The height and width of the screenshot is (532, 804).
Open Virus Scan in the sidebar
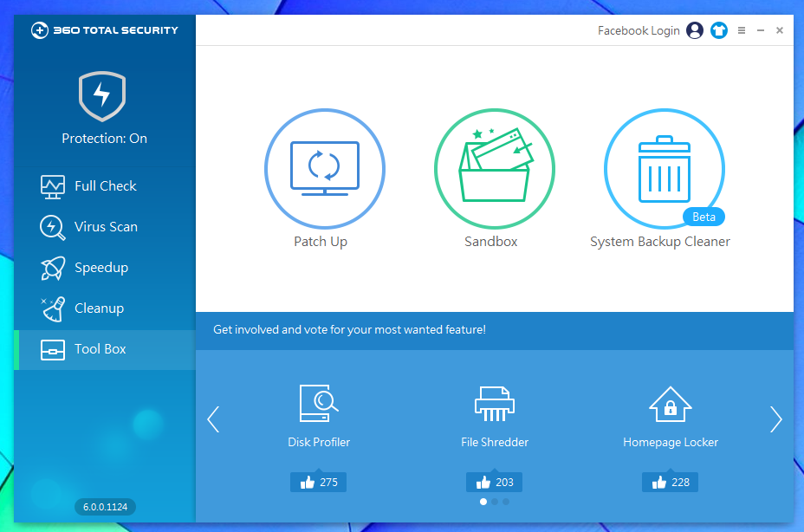[105, 227]
